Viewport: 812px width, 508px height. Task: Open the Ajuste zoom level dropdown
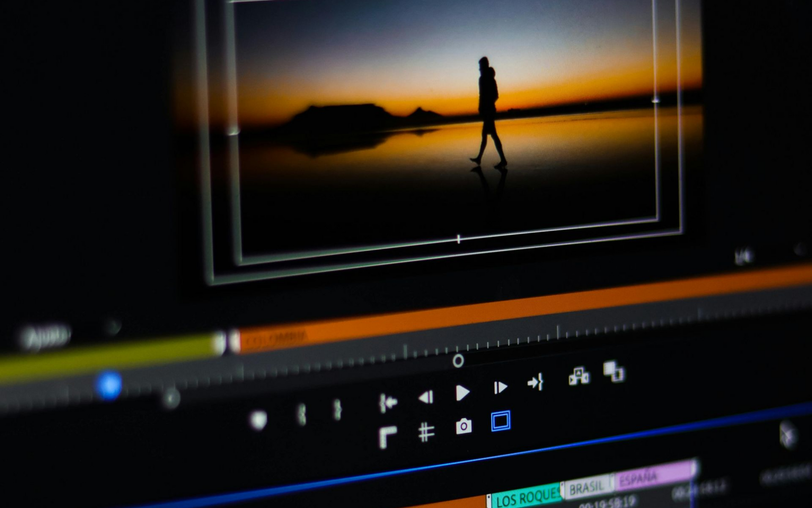[47, 337]
